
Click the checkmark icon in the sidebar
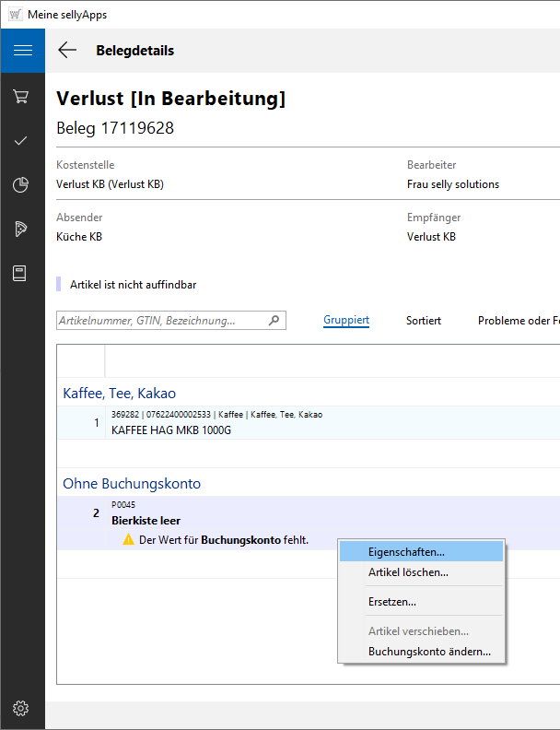[x=22, y=140]
